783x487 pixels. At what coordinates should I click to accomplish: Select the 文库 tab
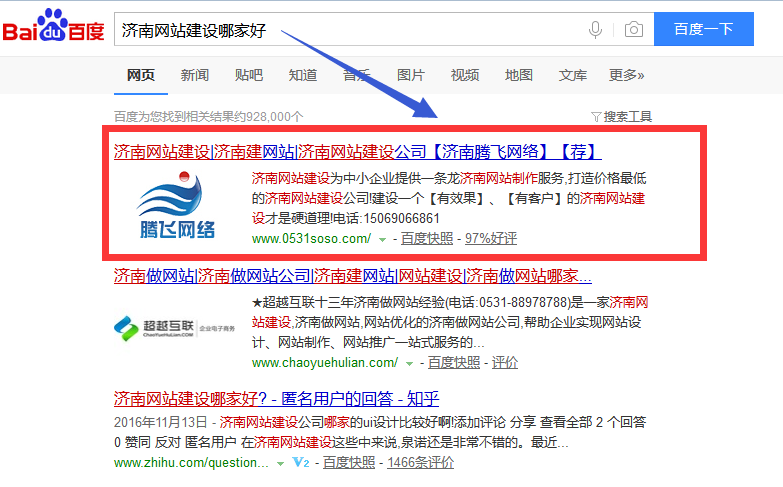572,75
